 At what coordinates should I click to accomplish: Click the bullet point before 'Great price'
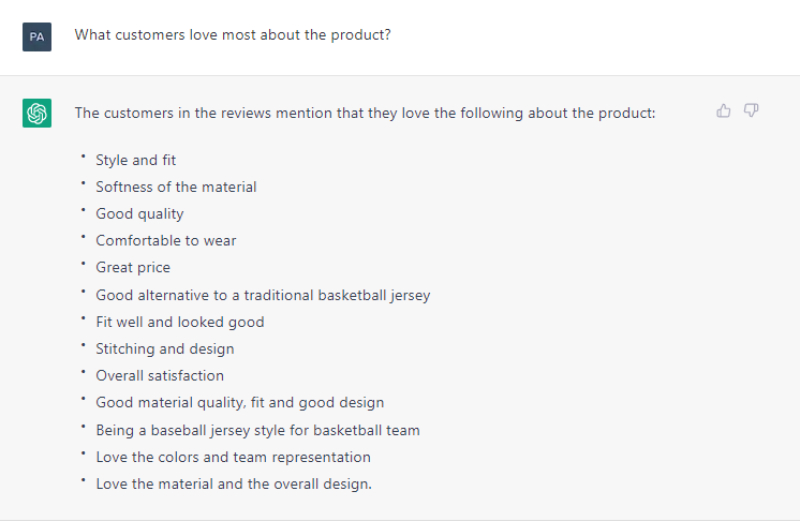click(x=83, y=264)
